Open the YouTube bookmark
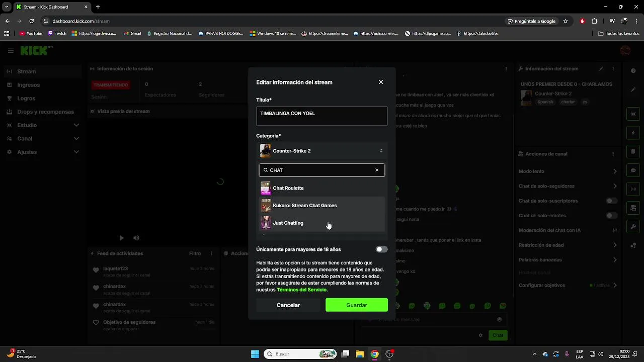The image size is (644, 362). 31,34
